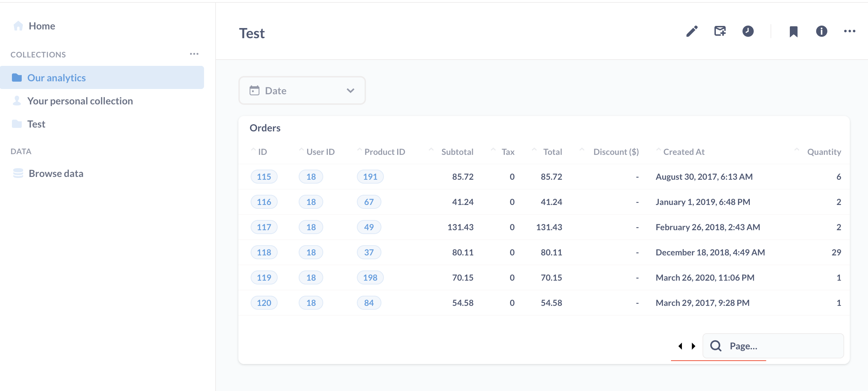
Task: Open the auto-refresh clock icon
Action: coord(748,32)
